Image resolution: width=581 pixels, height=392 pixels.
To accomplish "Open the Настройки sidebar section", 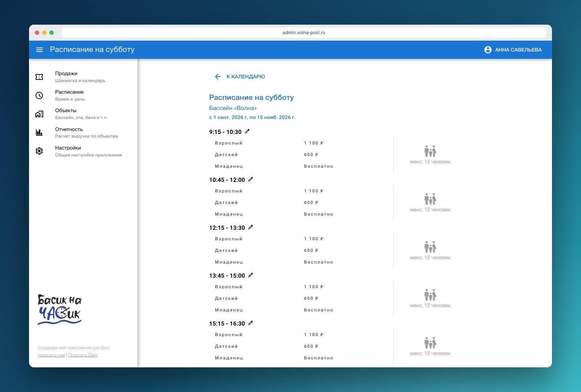I will pos(84,151).
